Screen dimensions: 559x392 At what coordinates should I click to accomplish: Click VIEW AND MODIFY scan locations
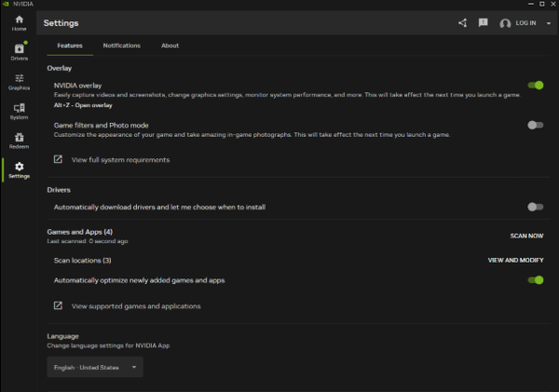point(515,261)
